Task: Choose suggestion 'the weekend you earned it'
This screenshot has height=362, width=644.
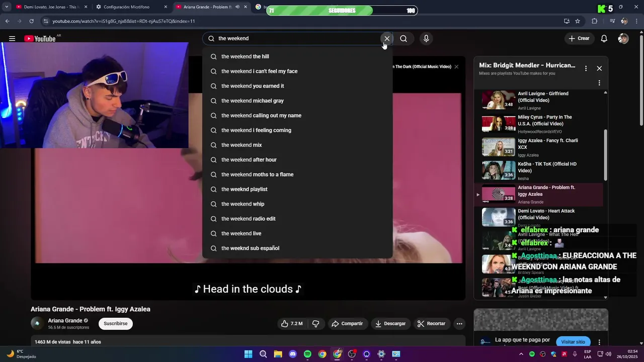Action: (x=297, y=86)
